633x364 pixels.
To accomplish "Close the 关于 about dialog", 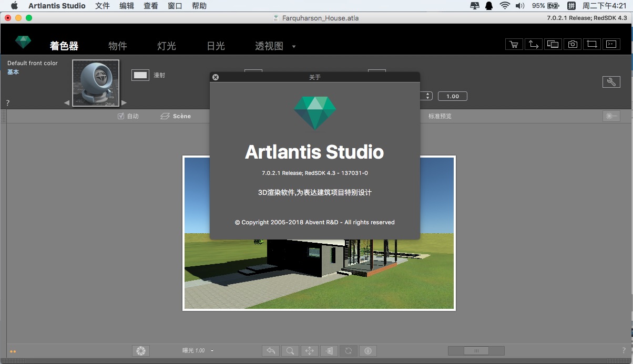I will 215,77.
